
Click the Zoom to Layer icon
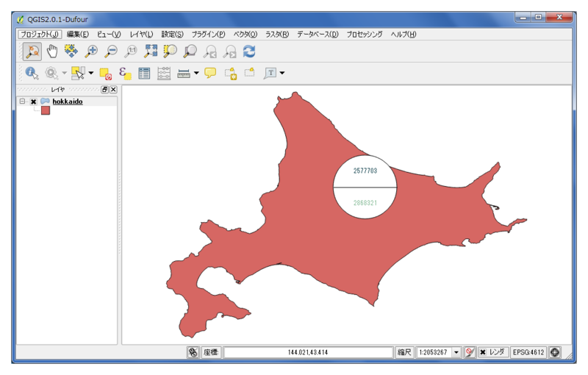(190, 51)
